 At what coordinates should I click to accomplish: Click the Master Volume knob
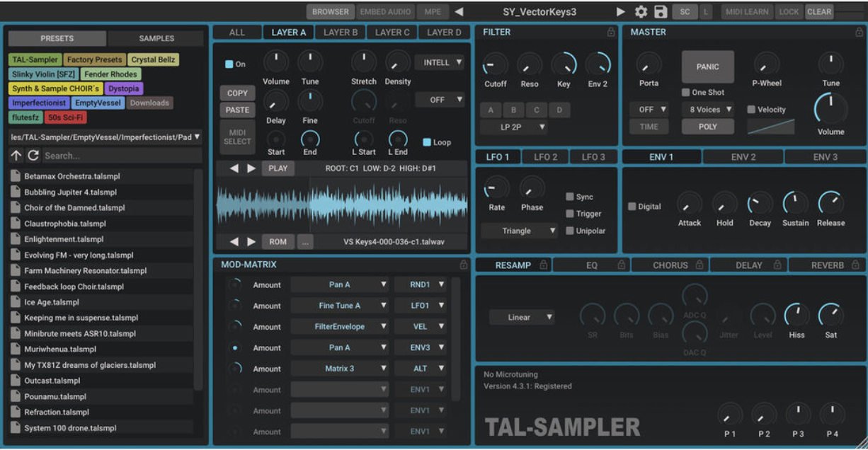[x=831, y=109]
